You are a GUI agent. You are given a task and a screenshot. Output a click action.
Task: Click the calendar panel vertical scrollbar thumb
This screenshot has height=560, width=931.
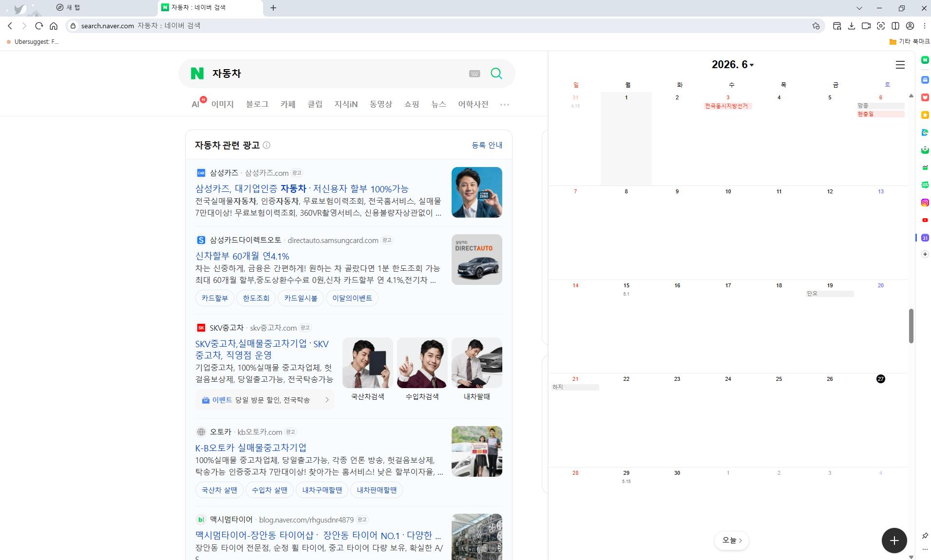pyautogui.click(x=911, y=326)
